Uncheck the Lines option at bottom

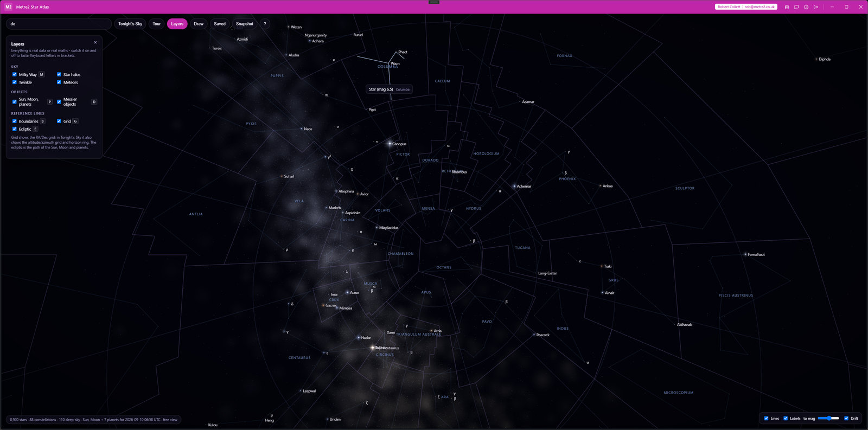point(766,418)
